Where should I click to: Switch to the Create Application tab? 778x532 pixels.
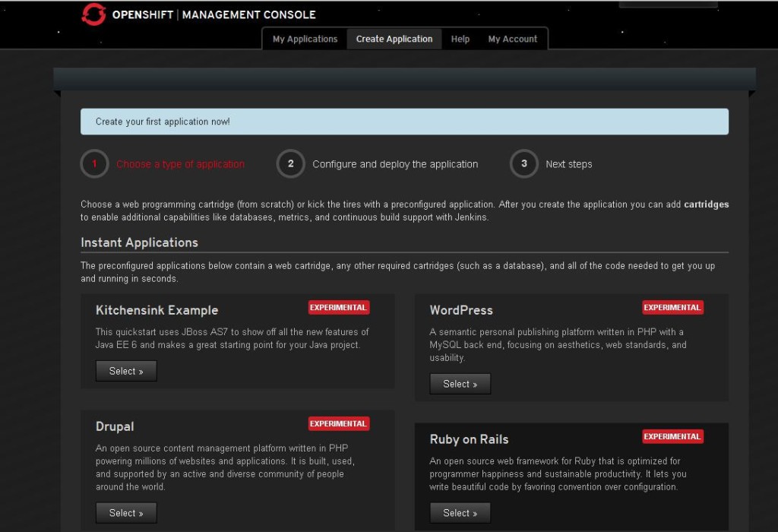pos(394,40)
